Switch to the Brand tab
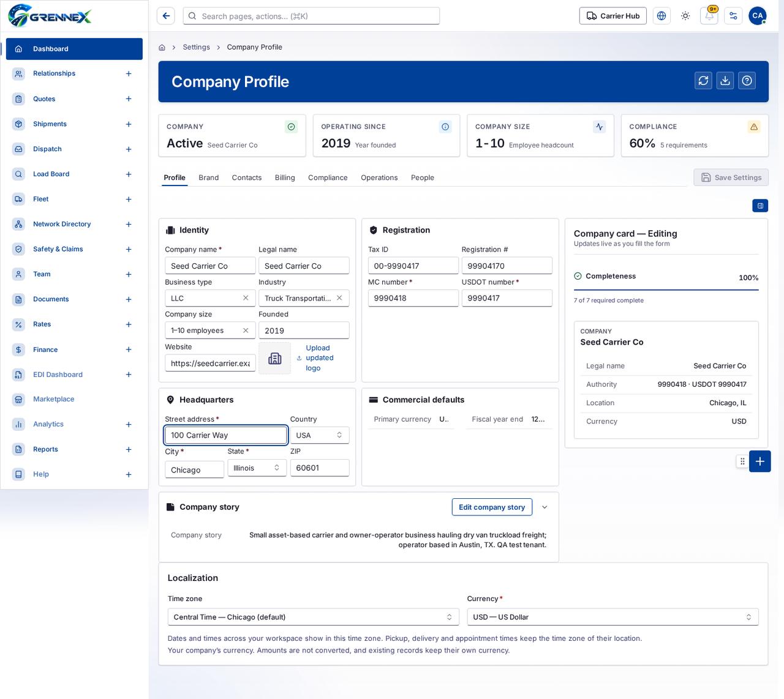 [x=209, y=178]
